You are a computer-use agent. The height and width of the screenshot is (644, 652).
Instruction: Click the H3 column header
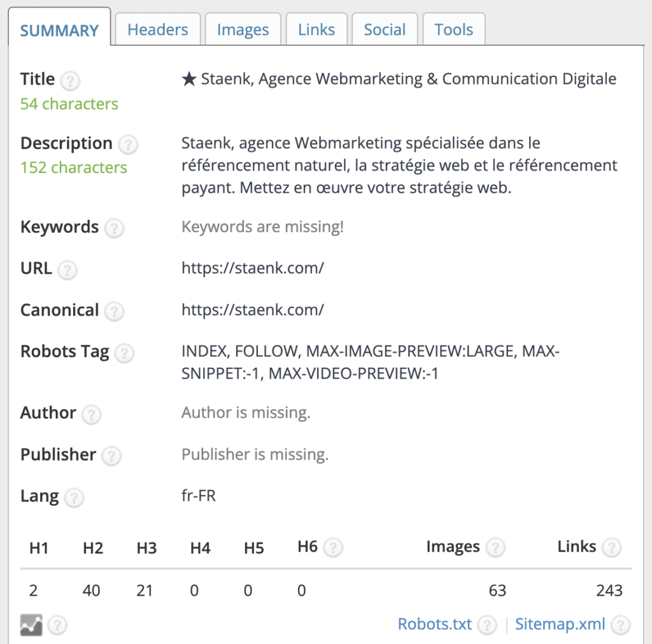[x=147, y=548]
